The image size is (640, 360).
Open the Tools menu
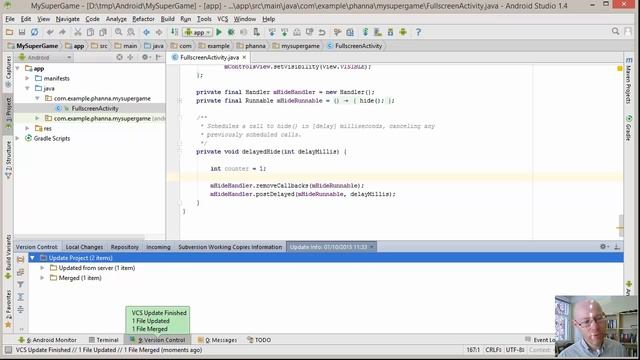(204, 19)
